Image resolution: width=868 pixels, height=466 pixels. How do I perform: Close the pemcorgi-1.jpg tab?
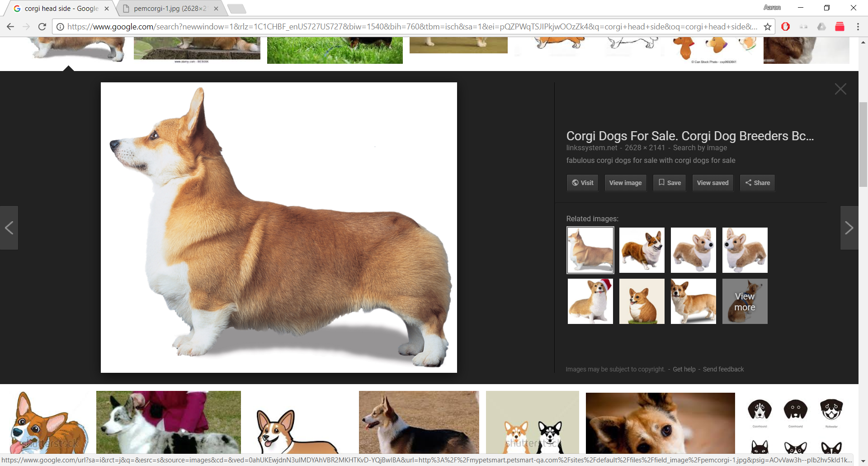(x=216, y=9)
